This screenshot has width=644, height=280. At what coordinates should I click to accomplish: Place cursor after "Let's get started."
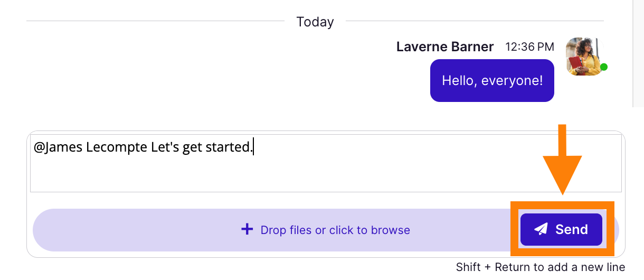point(253,147)
